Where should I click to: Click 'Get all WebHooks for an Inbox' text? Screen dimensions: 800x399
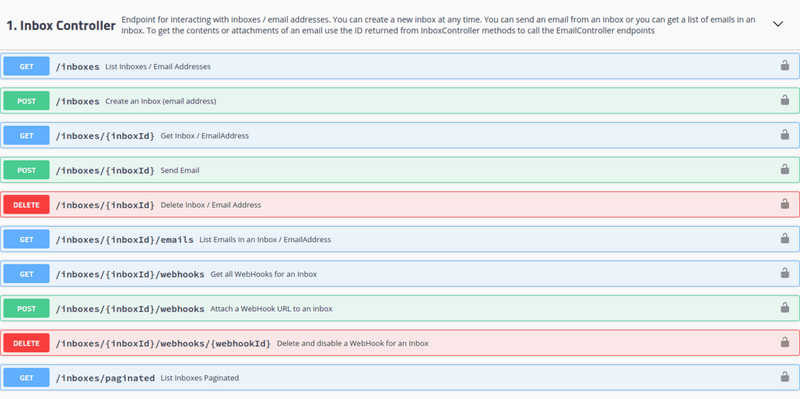coord(264,275)
